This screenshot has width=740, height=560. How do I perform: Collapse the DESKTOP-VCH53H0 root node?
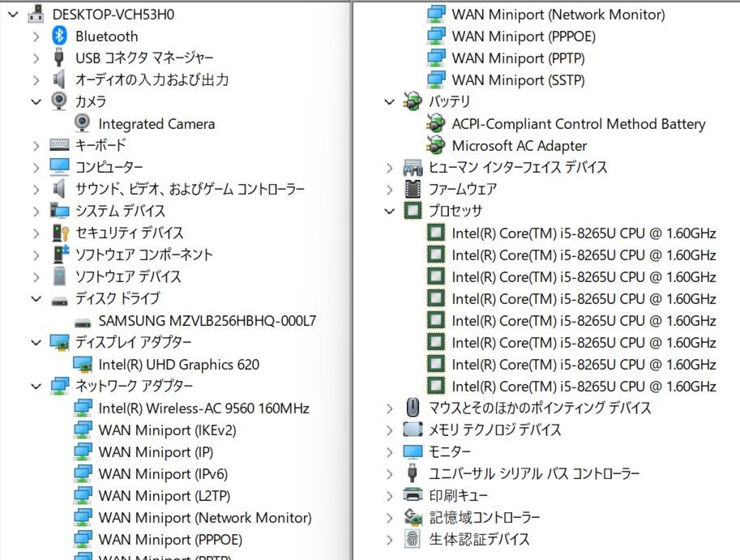click(13, 14)
